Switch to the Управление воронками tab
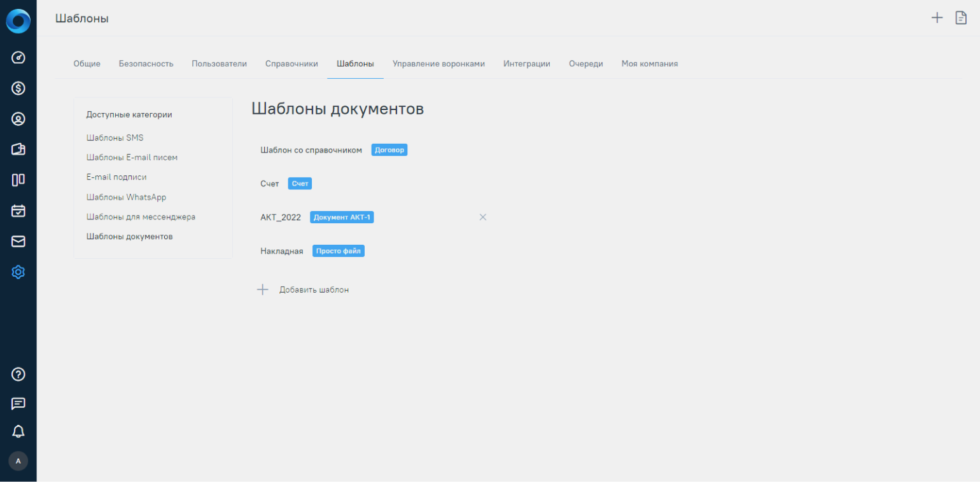Viewport: 980px width, 482px height. (438, 64)
